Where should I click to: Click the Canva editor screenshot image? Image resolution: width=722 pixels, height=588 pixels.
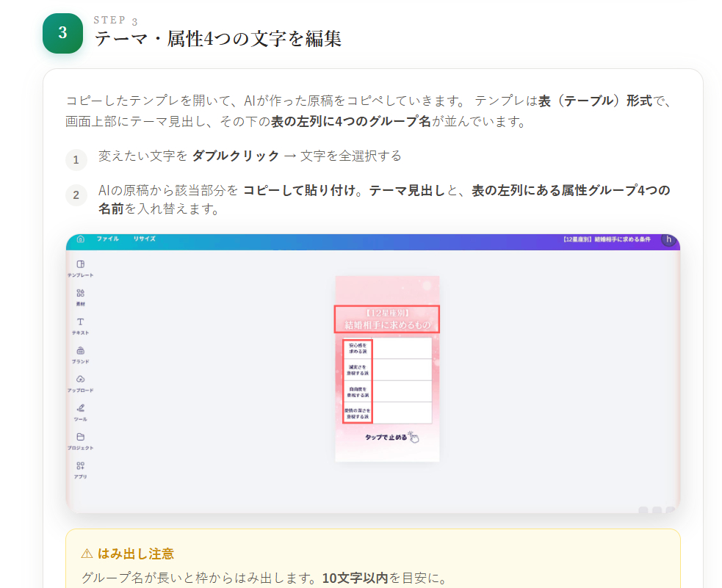pos(373,374)
